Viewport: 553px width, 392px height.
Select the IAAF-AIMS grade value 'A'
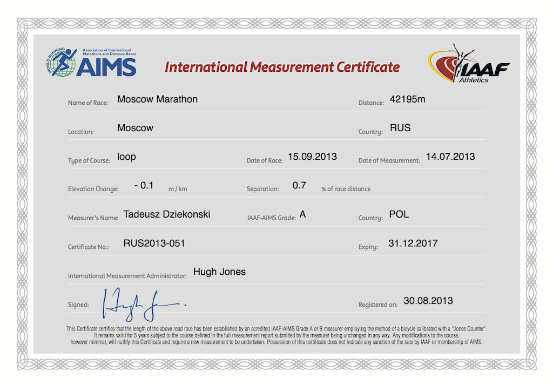[302, 214]
